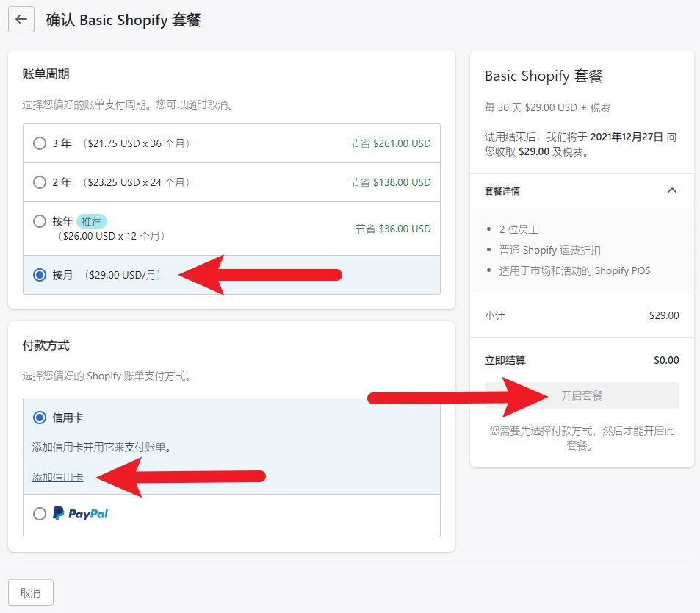Select the 2年 billing cycle radio button
The width and height of the screenshot is (700, 613).
(x=40, y=182)
